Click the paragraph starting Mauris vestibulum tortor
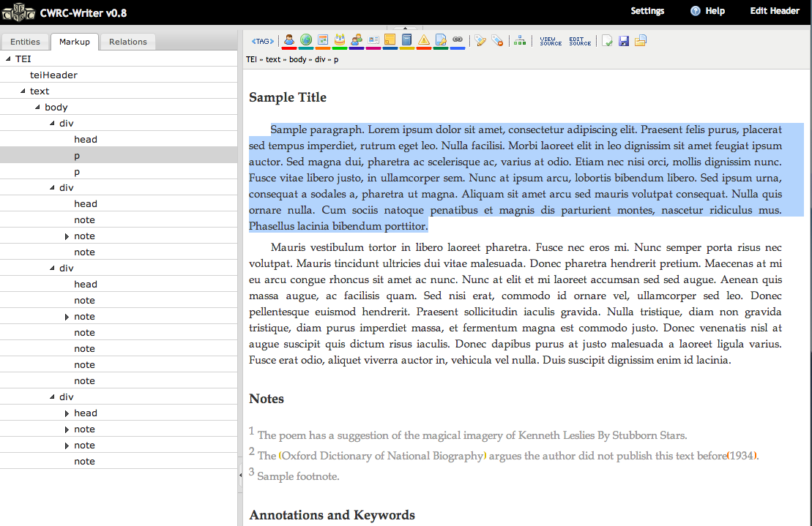 (x=515, y=304)
